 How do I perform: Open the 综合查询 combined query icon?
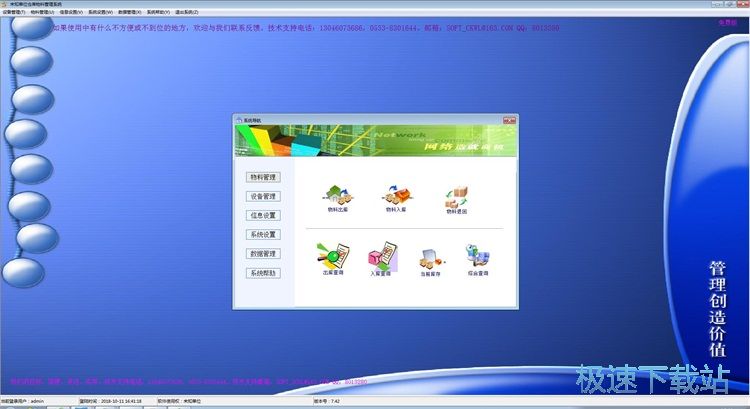point(478,260)
